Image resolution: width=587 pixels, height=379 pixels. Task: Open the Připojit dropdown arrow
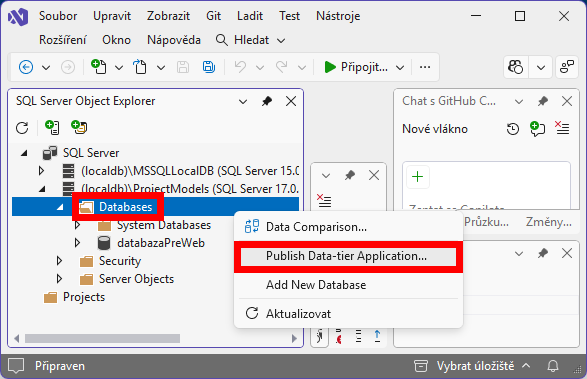400,68
